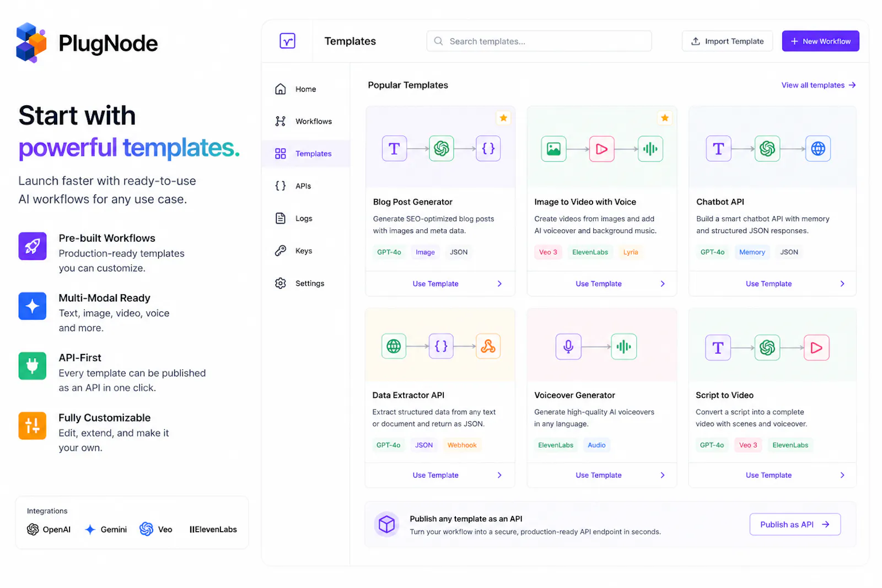Image resolution: width=882 pixels, height=588 pixels.
Task: Open the Home menu item
Action: [x=305, y=89]
